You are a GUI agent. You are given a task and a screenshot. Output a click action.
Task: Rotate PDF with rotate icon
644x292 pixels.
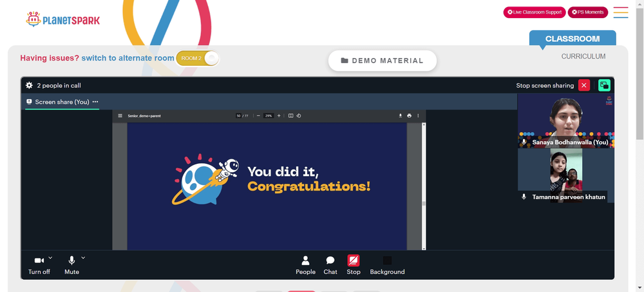[x=299, y=116]
